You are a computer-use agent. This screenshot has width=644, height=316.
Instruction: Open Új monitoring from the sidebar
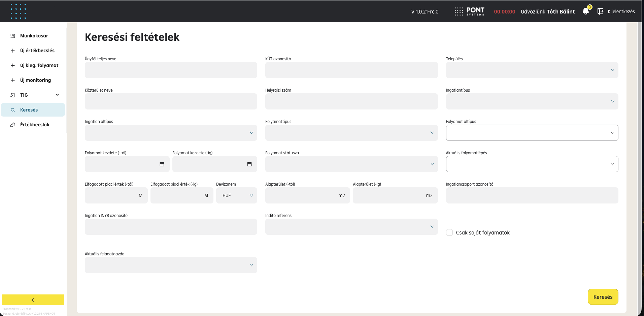pyautogui.click(x=35, y=80)
